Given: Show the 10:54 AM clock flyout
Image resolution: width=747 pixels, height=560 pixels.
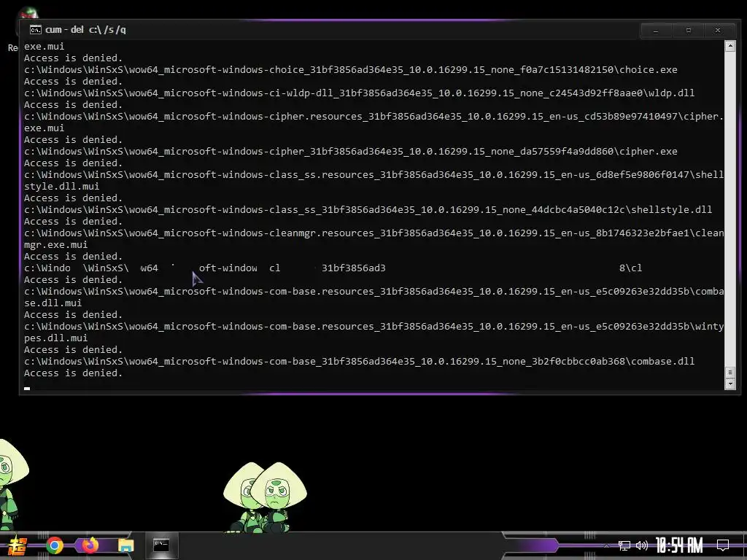Looking at the screenshot, I should tap(679, 545).
